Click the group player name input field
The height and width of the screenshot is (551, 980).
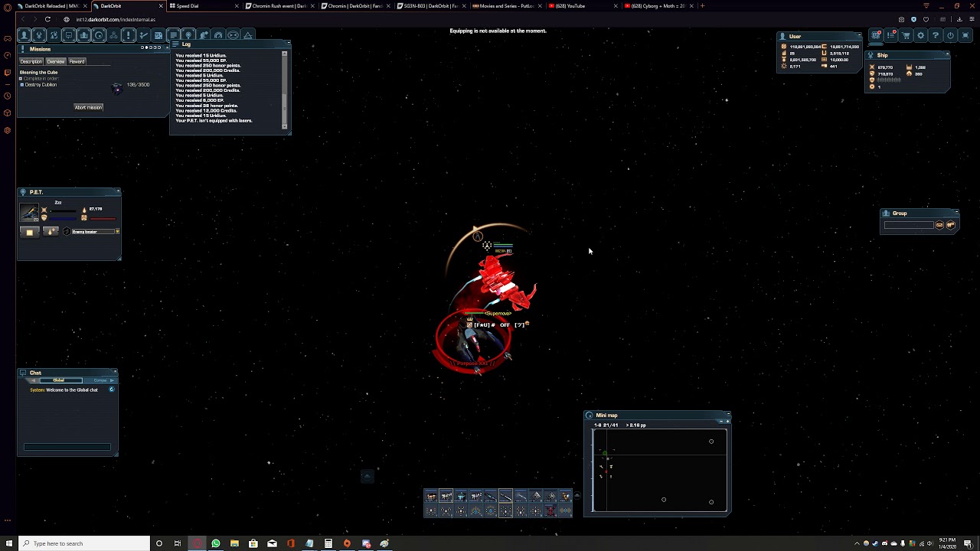point(909,225)
